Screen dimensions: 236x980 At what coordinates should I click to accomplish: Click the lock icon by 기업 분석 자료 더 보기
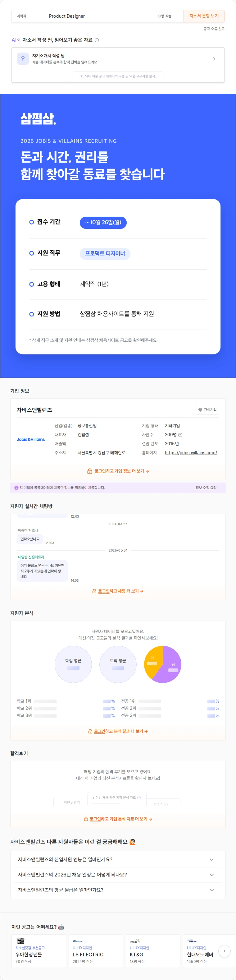pos(86,819)
